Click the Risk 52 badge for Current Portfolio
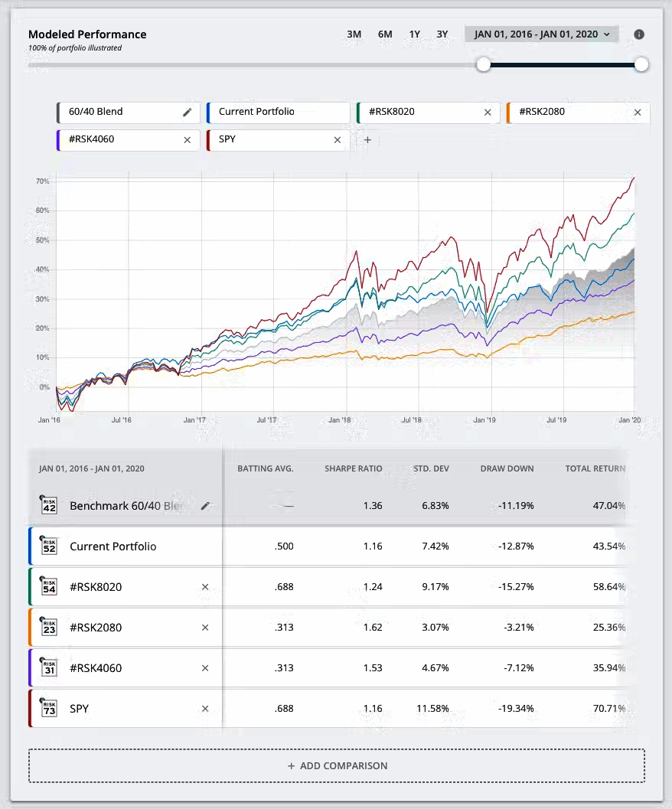The width and height of the screenshot is (672, 809). point(49,546)
